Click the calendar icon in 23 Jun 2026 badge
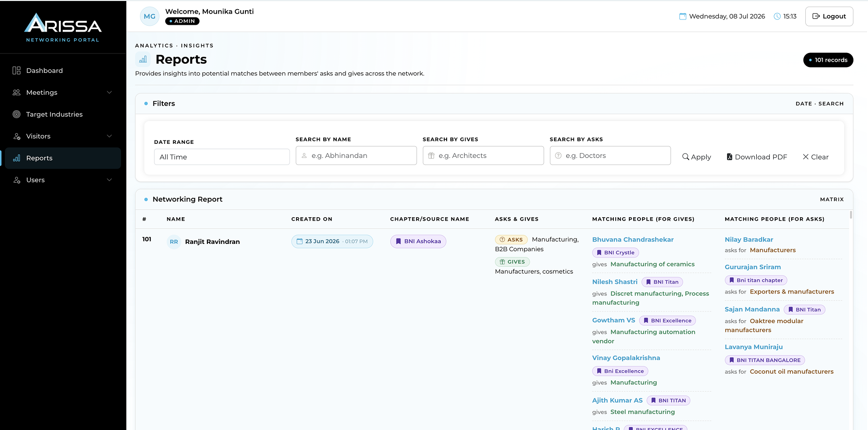 pyautogui.click(x=300, y=241)
